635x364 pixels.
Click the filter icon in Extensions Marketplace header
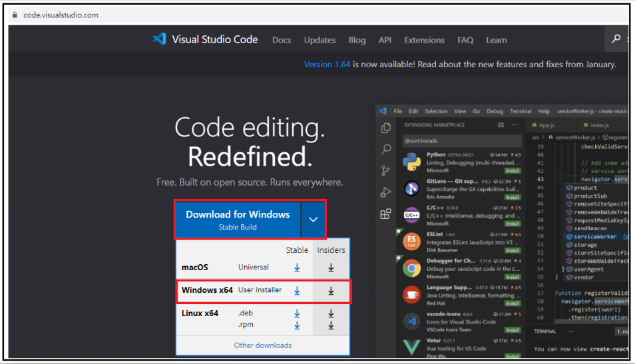pyautogui.click(x=501, y=124)
